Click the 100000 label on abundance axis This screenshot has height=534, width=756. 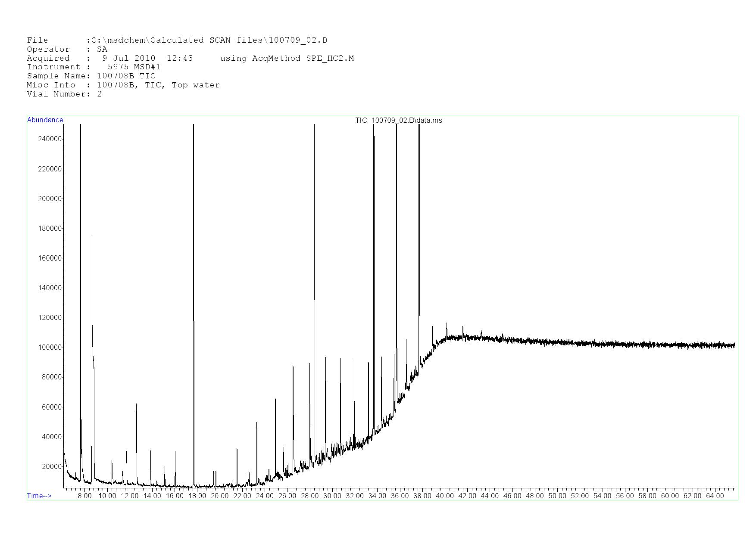pyautogui.click(x=50, y=348)
